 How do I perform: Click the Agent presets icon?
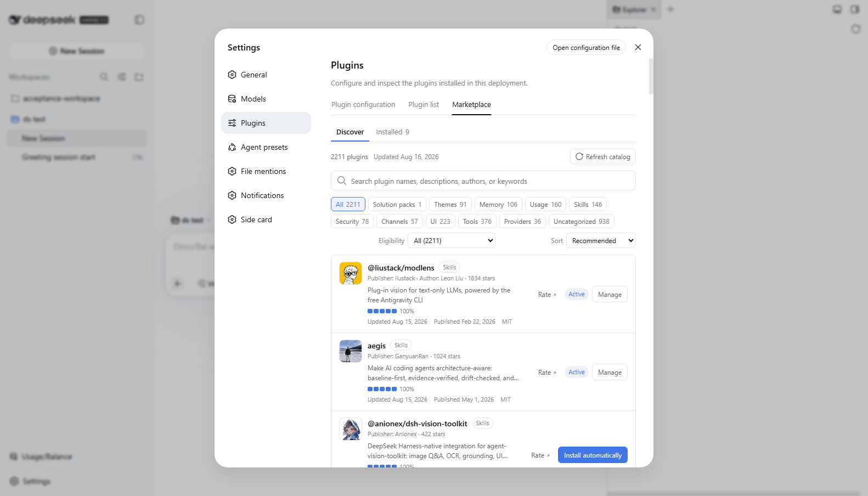coord(232,147)
